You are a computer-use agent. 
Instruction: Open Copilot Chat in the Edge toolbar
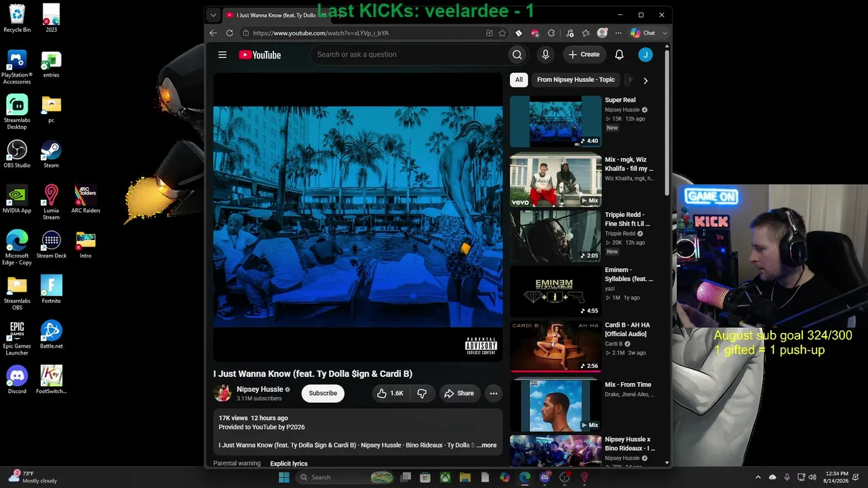[x=643, y=33]
